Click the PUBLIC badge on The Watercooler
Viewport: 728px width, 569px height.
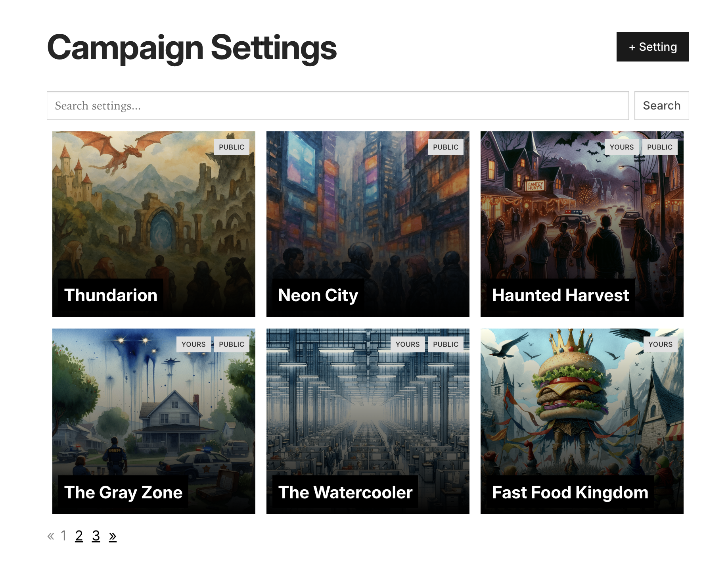coord(445,344)
